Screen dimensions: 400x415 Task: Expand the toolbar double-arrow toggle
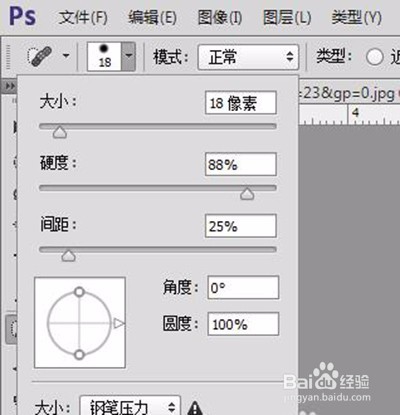pos(10,86)
